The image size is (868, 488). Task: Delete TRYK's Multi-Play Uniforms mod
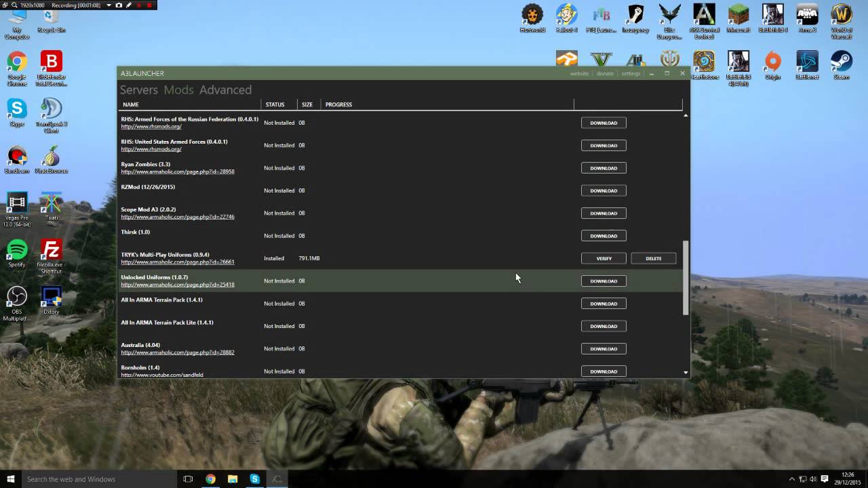pyautogui.click(x=654, y=258)
